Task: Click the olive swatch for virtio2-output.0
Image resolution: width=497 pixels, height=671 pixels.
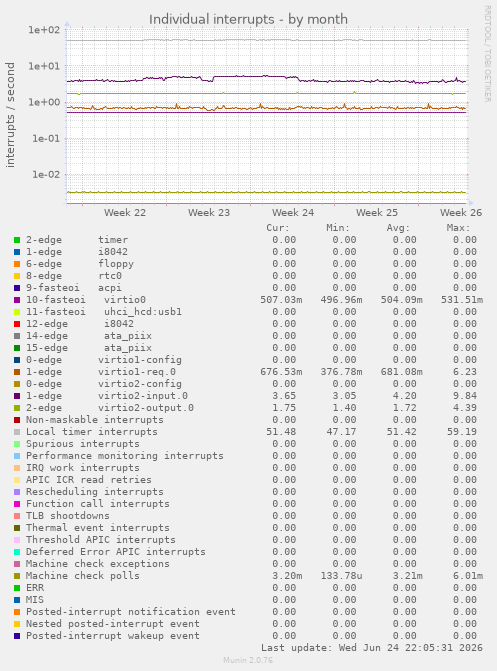Action: (17, 408)
